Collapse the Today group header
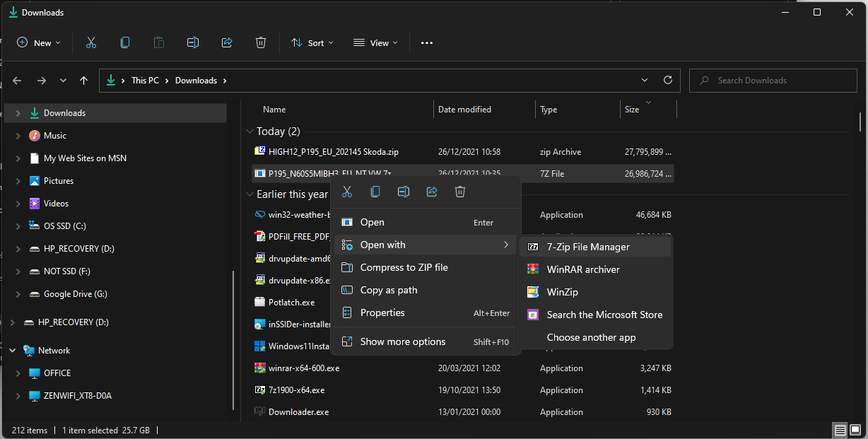 [250, 131]
